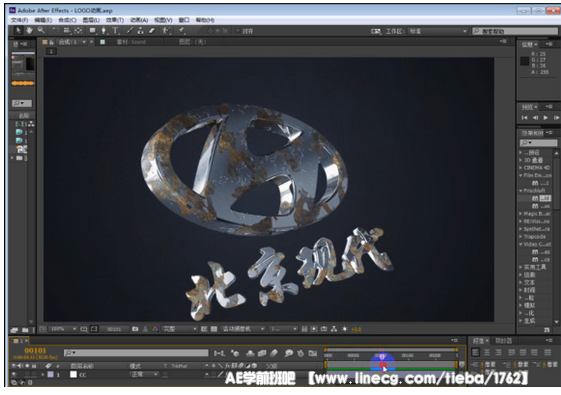Pick the Pen tool
This screenshot has height=395, width=561.
tap(104, 31)
